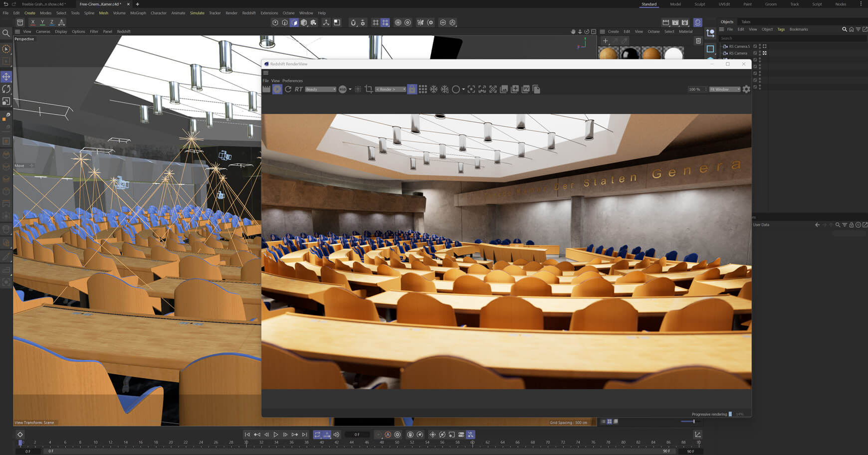Click the first wood material swatch

coord(608,53)
